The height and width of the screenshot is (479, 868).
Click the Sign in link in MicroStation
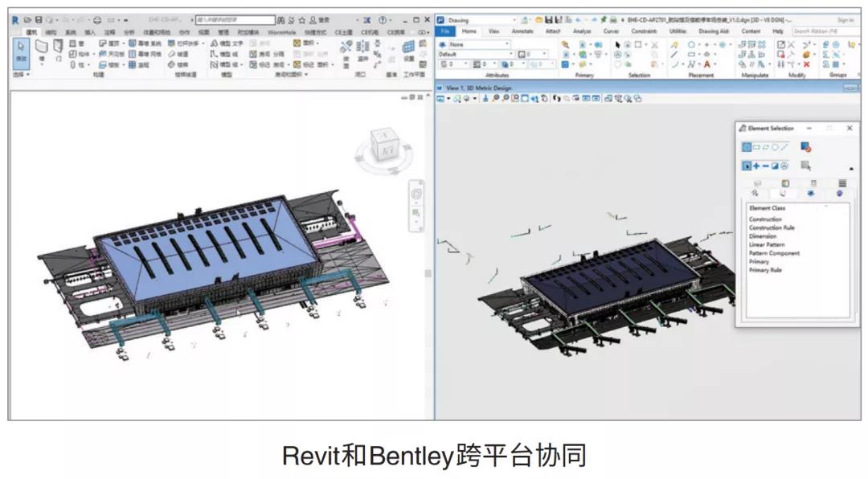845,20
